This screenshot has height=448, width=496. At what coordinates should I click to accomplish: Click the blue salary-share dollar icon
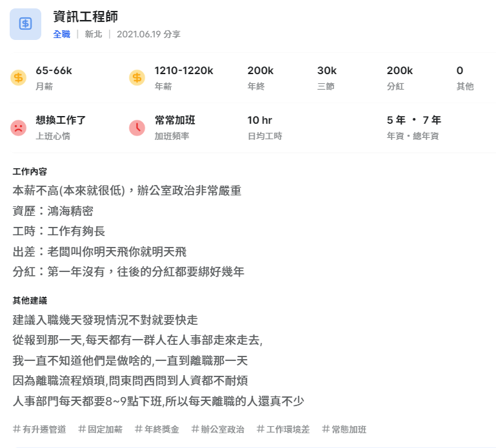coord(25,24)
